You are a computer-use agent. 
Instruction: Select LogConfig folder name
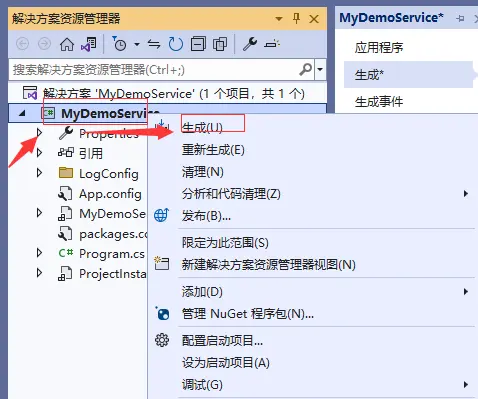click(x=109, y=174)
